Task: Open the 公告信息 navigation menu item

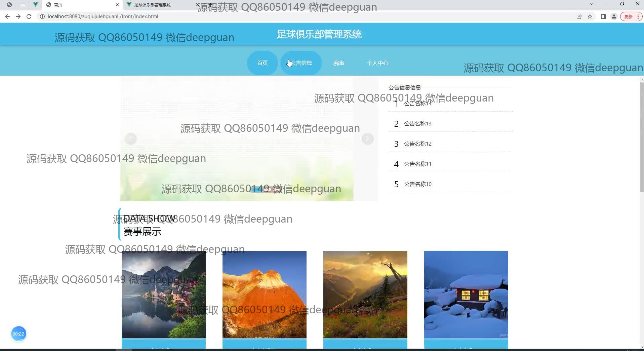Action: (301, 63)
